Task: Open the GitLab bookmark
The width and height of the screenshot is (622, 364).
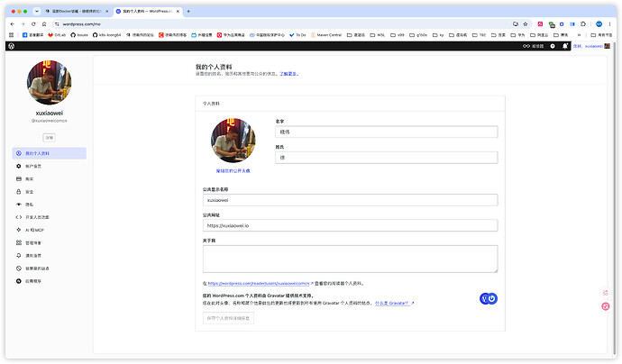Action: tap(57, 35)
